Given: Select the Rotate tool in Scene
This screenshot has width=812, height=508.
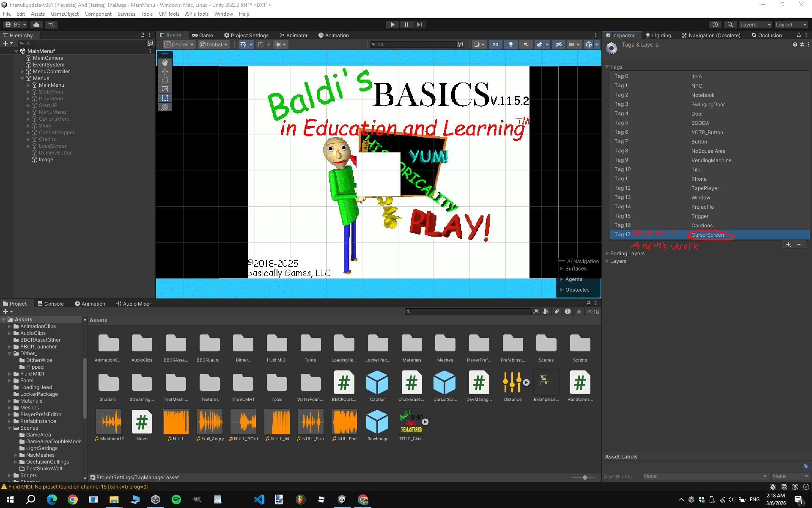Looking at the screenshot, I should [x=165, y=80].
